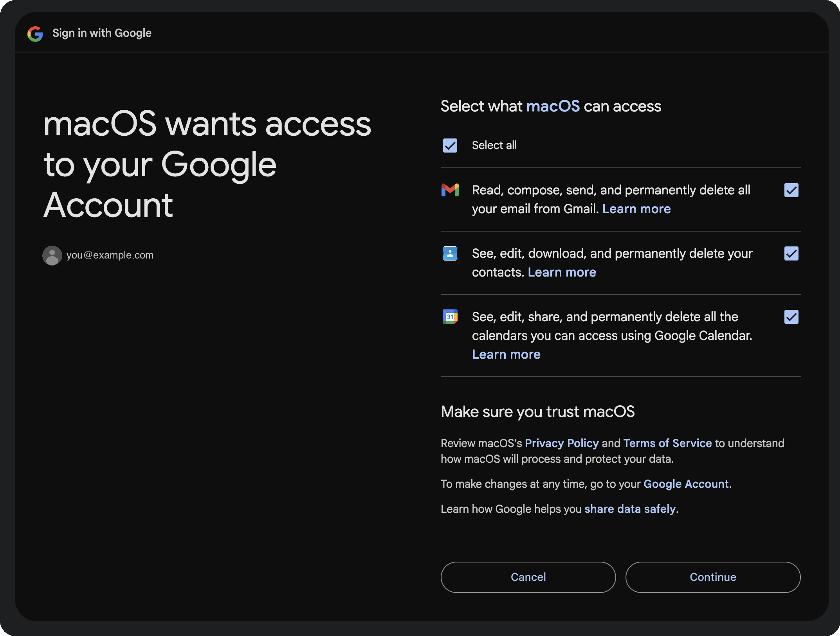Screen dimensions: 840x636
Task: Disable the Google Calendar access permission
Action: [x=791, y=317]
